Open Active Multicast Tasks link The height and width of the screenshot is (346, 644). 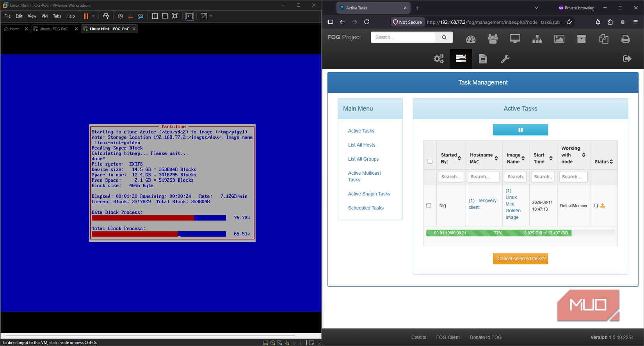pos(365,176)
